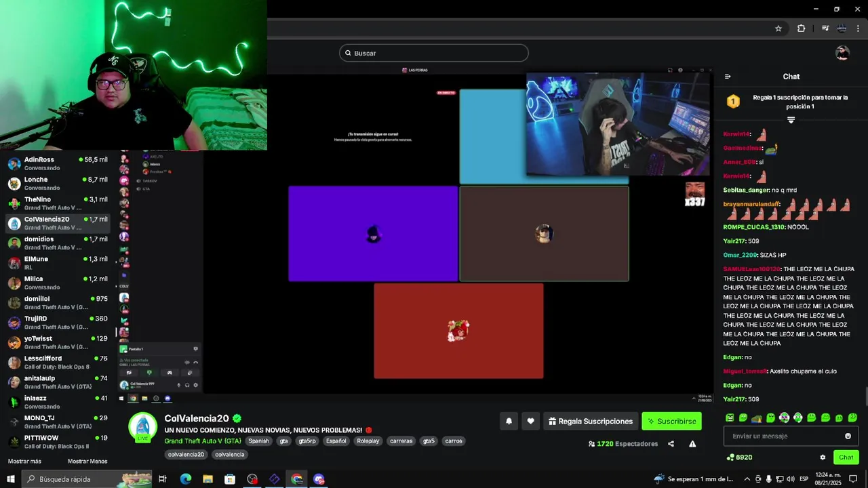Click the SAMUELazo100120 username in chat
868x488 pixels.
click(x=751, y=269)
